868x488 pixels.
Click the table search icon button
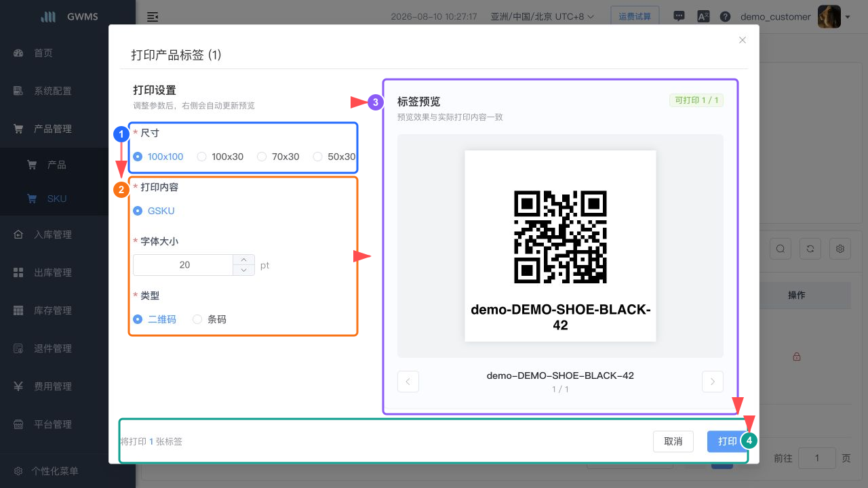point(781,249)
